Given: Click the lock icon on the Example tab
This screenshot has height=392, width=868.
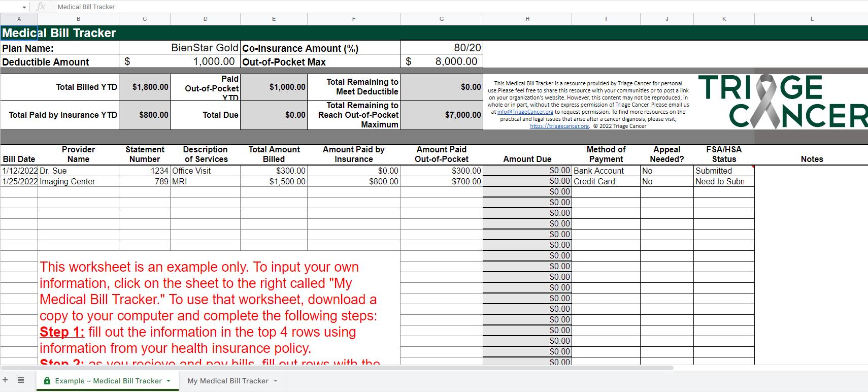Looking at the screenshot, I should click(x=47, y=381).
